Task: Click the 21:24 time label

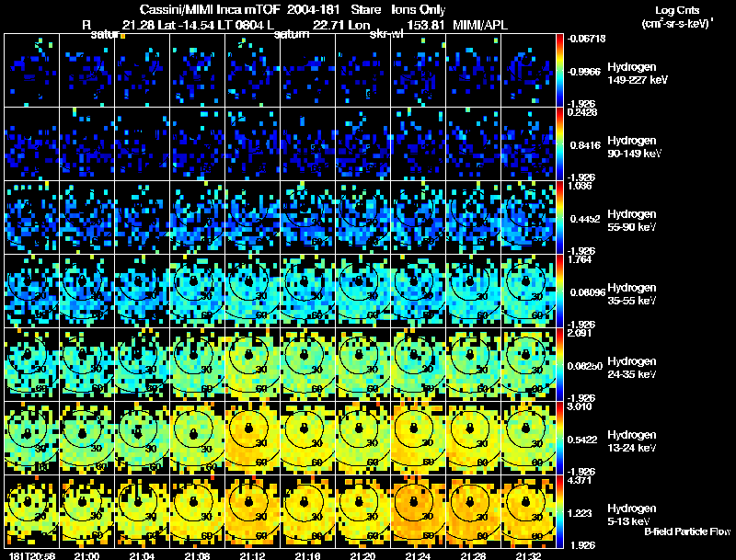Action: pyautogui.click(x=419, y=556)
